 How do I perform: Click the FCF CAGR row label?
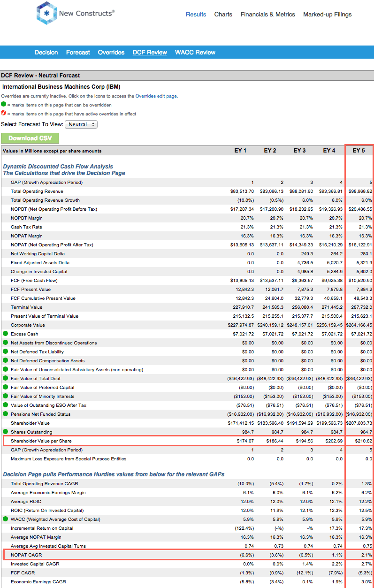point(23,573)
